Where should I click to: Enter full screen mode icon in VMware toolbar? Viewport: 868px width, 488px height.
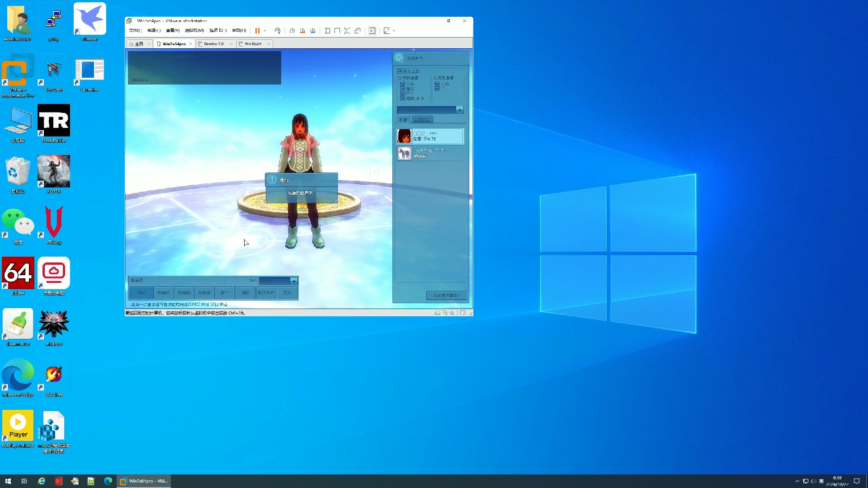(347, 31)
